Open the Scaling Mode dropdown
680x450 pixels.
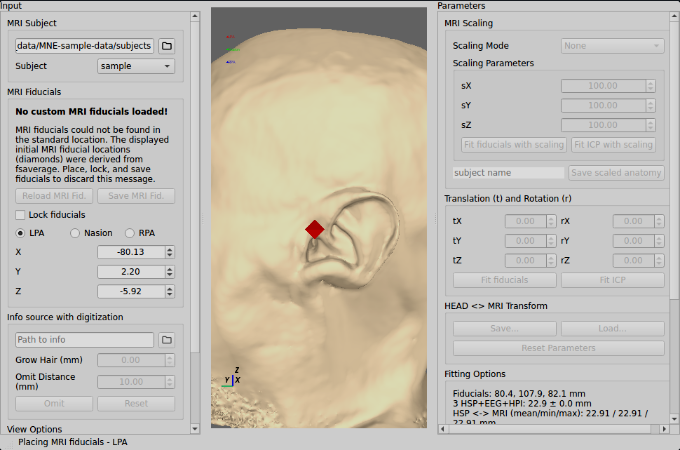click(x=612, y=46)
